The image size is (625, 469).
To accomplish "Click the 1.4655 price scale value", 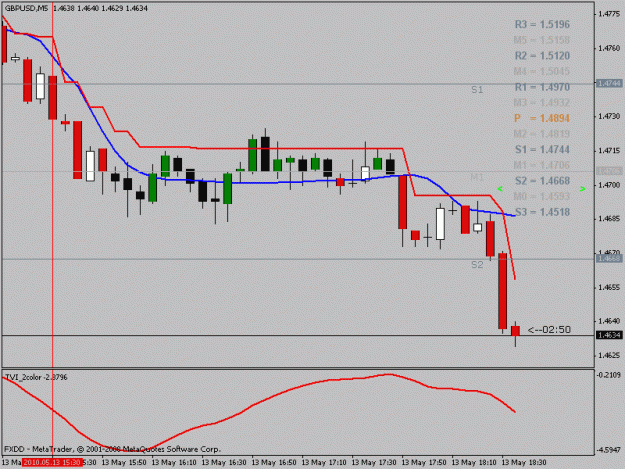I will (x=609, y=287).
